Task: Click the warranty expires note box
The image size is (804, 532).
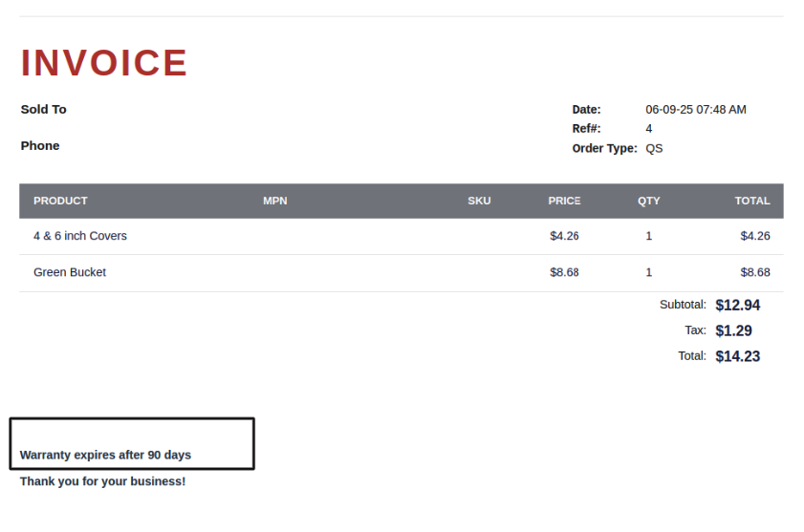Action: coord(132,444)
